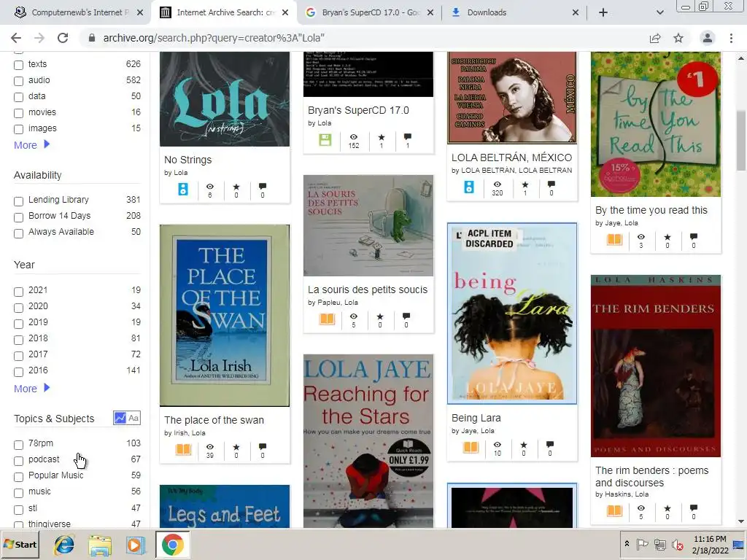
Task: Open The rim benders poems link
Action: tap(651, 476)
